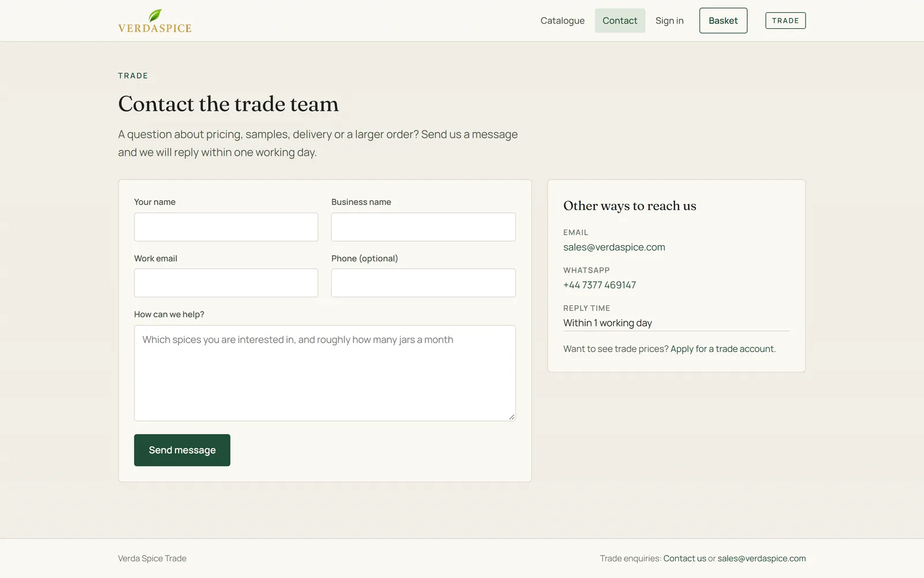Click the Work email label
Screen dimensions: 924x578
point(155,258)
